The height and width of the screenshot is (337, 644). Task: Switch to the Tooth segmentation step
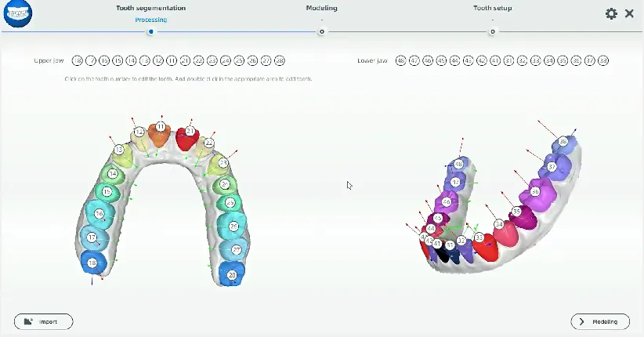point(150,9)
